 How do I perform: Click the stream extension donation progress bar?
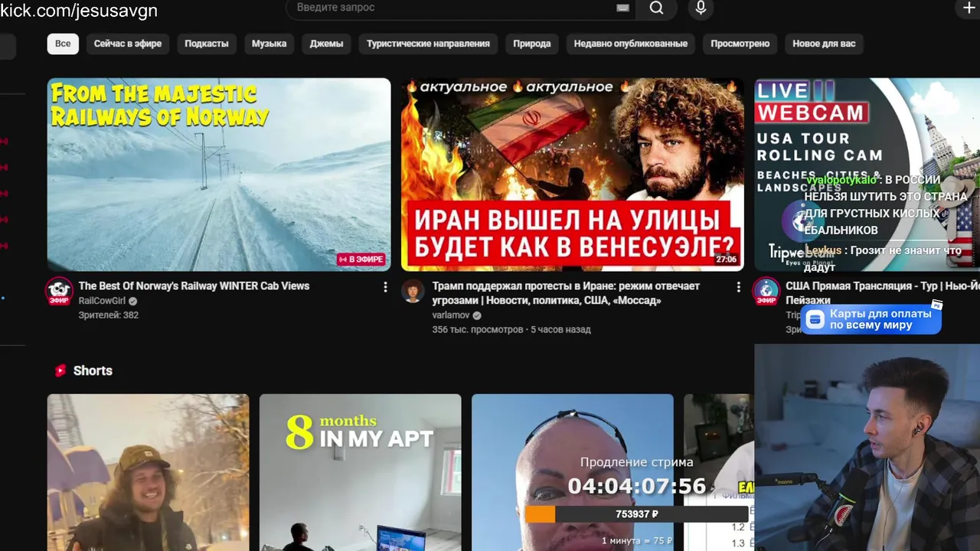(x=636, y=514)
